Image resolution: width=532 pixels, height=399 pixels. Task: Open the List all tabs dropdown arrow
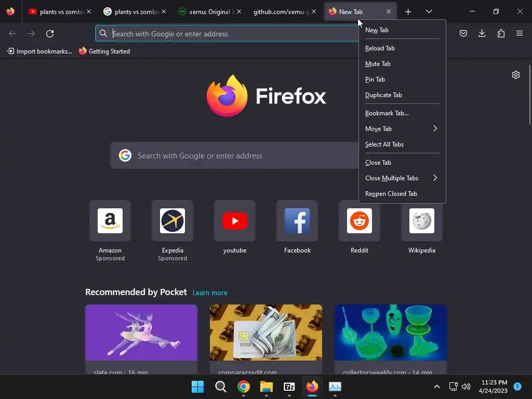429,12
